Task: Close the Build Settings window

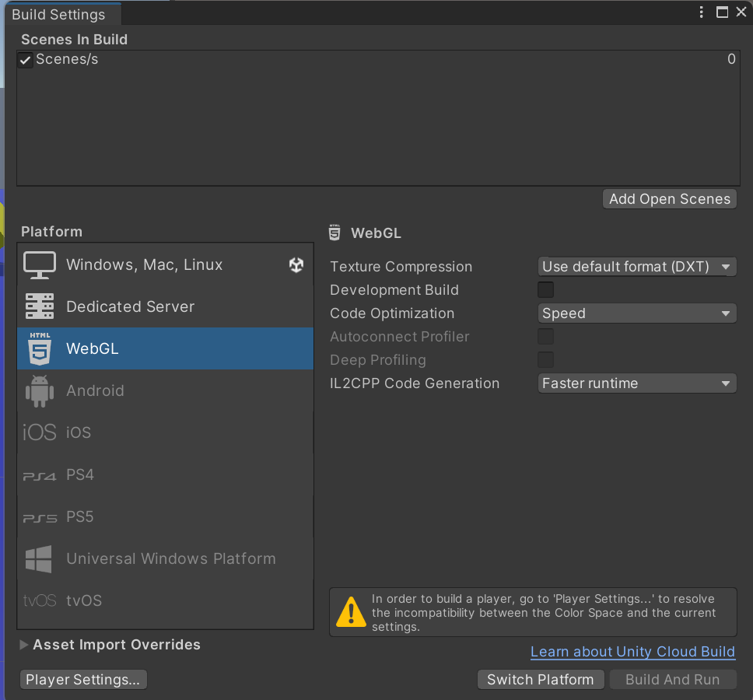Action: [x=741, y=12]
